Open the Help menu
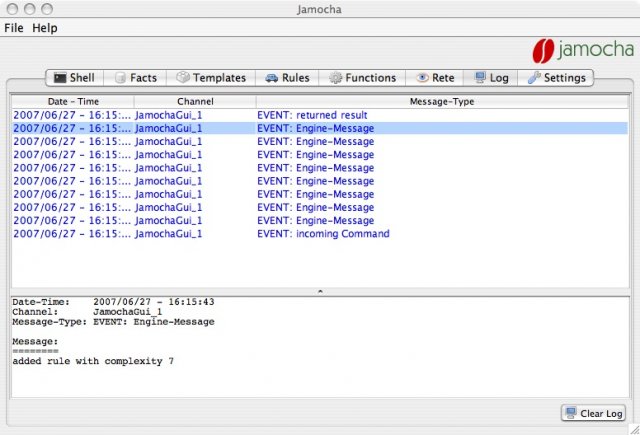This screenshot has width=640, height=435. (x=45, y=28)
